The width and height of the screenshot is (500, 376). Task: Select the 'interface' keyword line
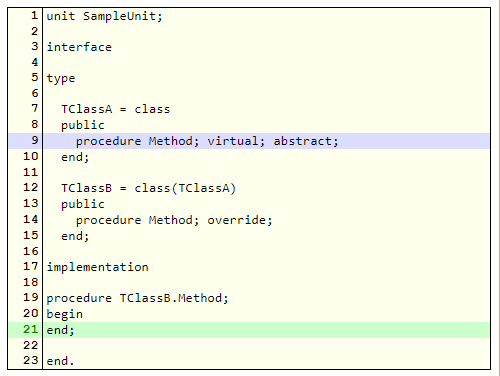point(79,47)
